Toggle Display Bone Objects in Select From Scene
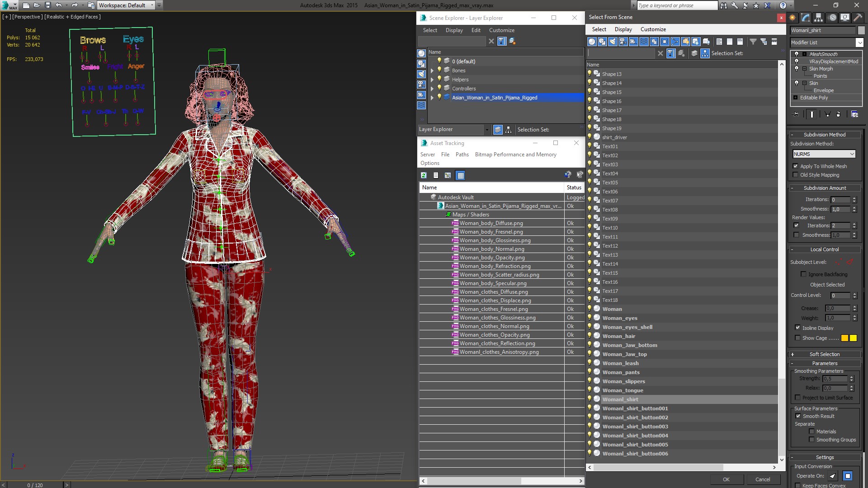 click(x=675, y=42)
